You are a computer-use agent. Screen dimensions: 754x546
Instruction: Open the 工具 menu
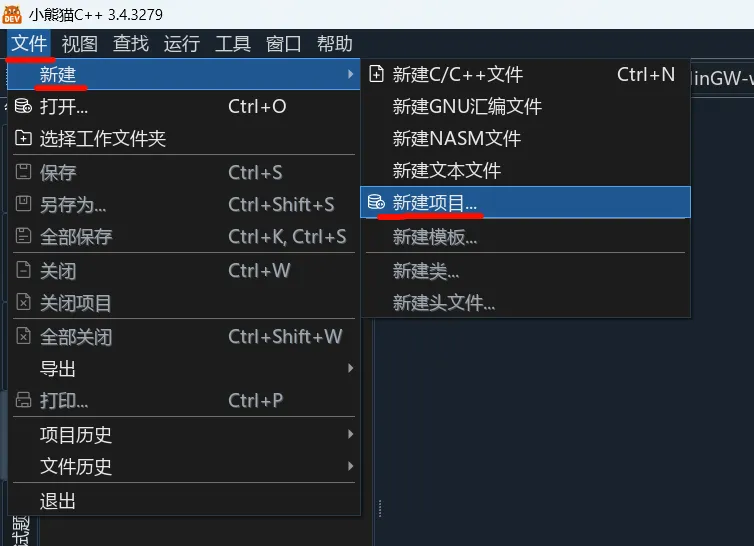point(233,43)
